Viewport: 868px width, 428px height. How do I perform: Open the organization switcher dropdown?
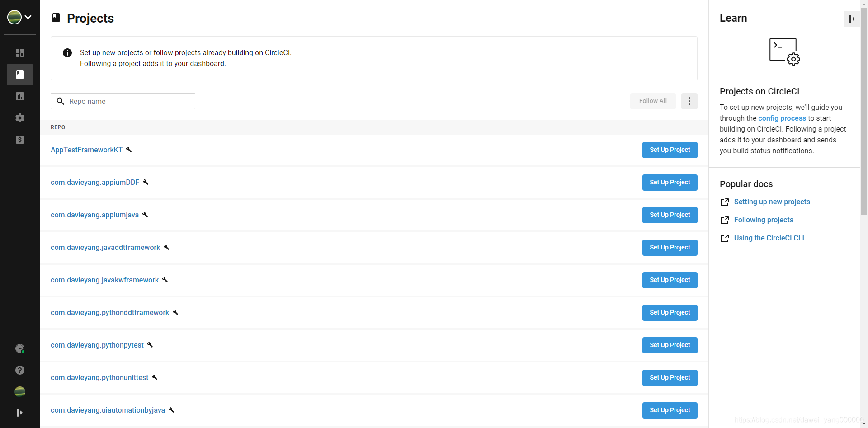tap(19, 17)
